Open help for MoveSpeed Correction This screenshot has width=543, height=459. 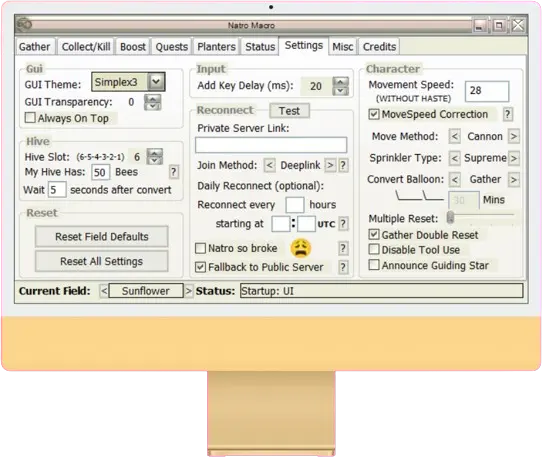click(507, 114)
